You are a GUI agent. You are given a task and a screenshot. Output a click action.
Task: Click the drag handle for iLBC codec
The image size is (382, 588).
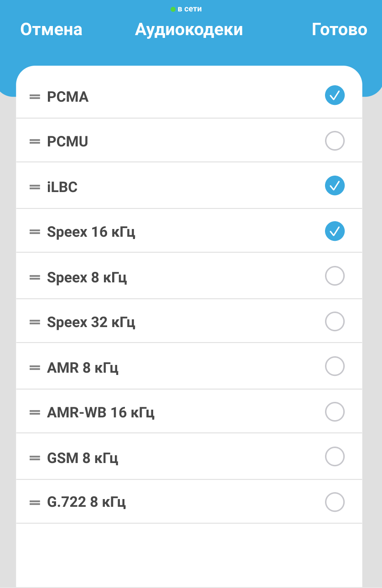coord(35,187)
